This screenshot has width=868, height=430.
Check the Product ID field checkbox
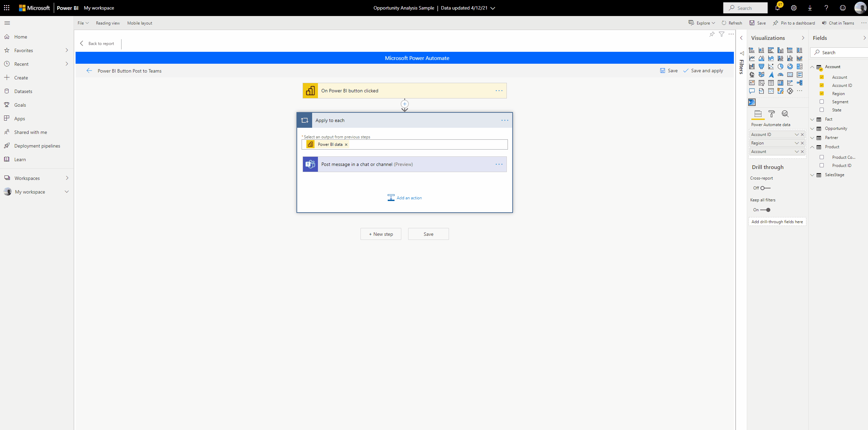coord(822,165)
